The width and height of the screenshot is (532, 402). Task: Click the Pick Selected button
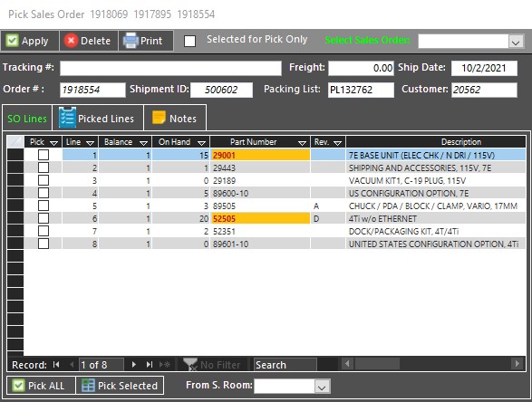[x=120, y=386]
